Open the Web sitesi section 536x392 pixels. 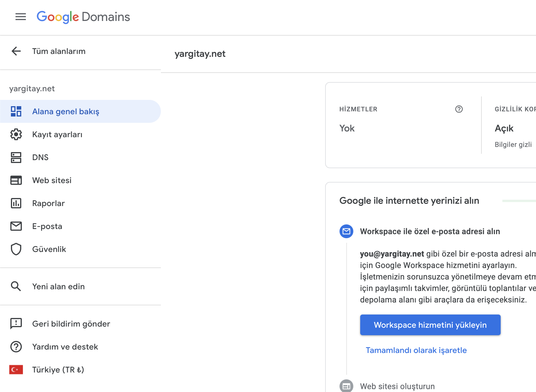80,180
